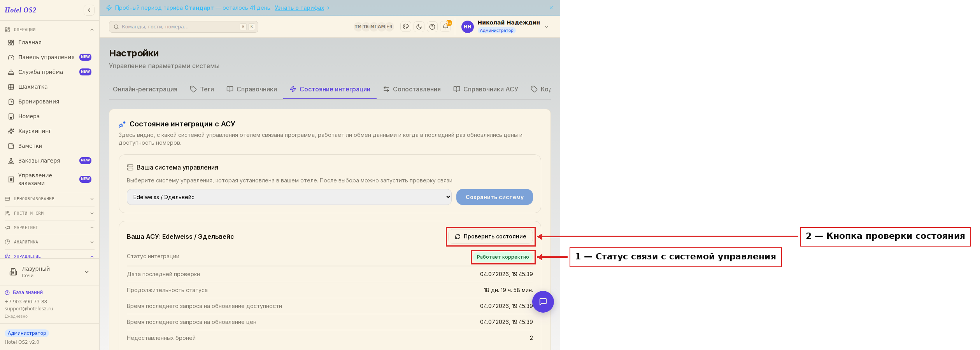Open the Лазурный hotel switcher
This screenshot has height=350, width=980.
click(x=49, y=272)
